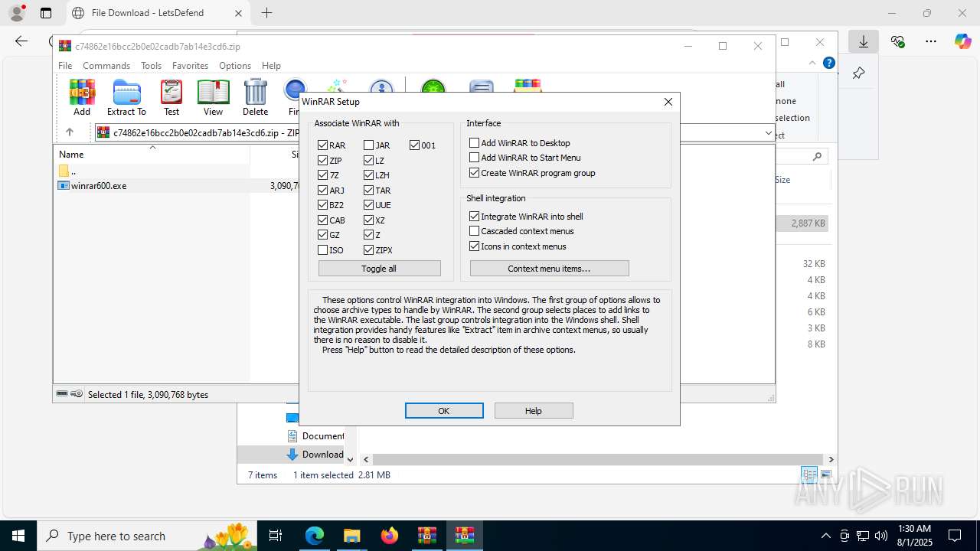This screenshot has height=551, width=980.
Task: Open the Commands menu
Action: (106, 66)
